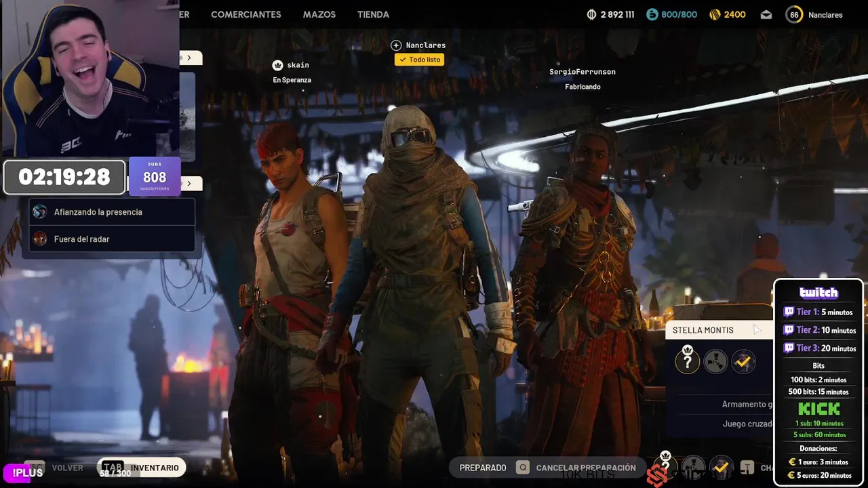Click the Tier 3: 20 minutos row
This screenshot has width=868, height=488.
click(x=818, y=348)
